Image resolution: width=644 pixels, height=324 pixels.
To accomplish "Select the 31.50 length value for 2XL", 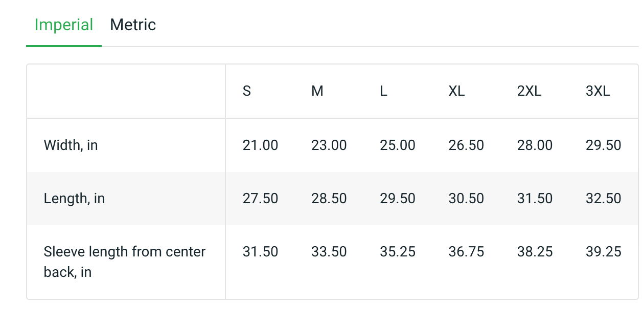I will click(535, 199).
